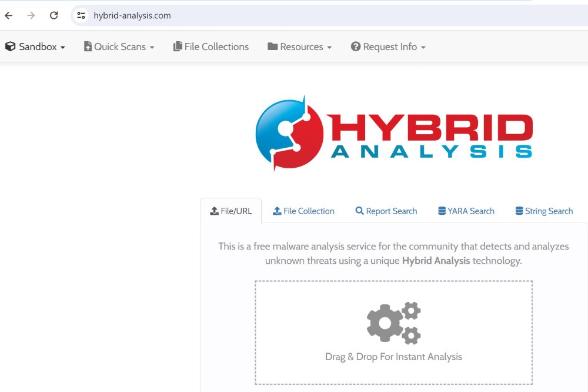The height and width of the screenshot is (392, 588).
Task: Click 'Drag & Drop For Instant Analysis' text
Action: (394, 357)
